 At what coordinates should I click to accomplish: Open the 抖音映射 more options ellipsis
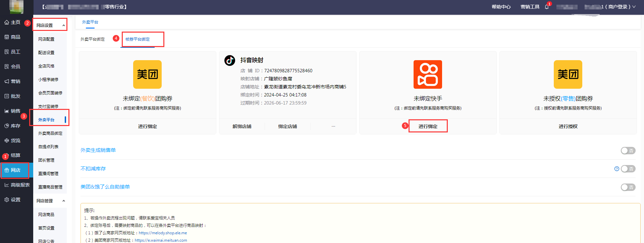tap(333, 126)
